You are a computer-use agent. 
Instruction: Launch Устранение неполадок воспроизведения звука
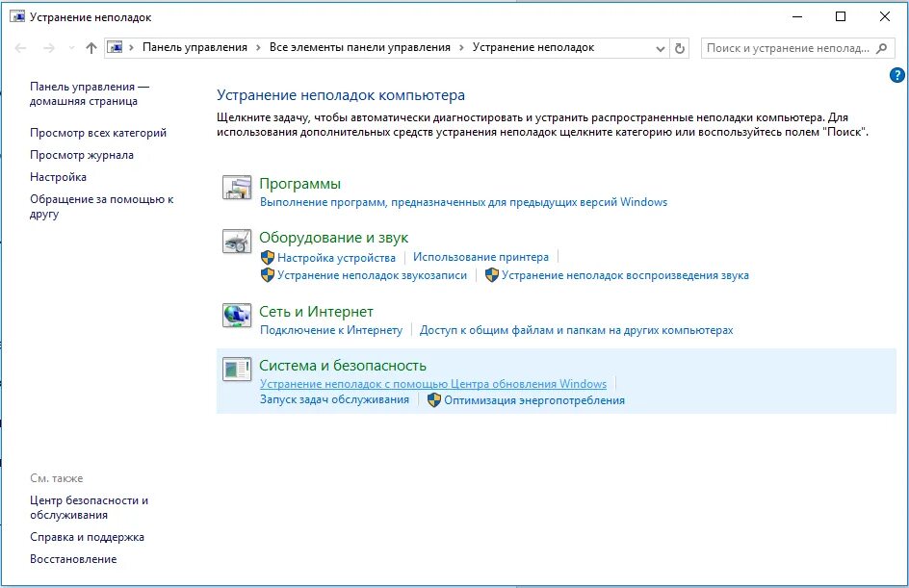625,275
